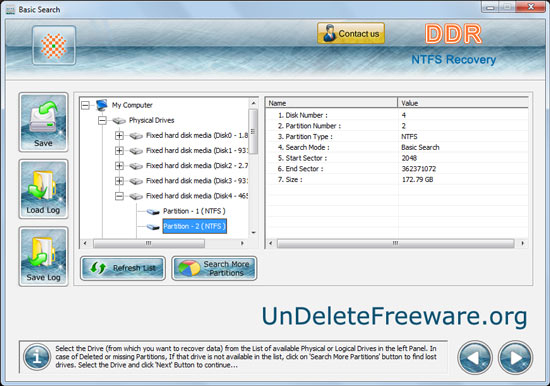The image size is (550, 386).
Task: Expand the Disk3 fixed hard disk node
Action: tap(119, 181)
